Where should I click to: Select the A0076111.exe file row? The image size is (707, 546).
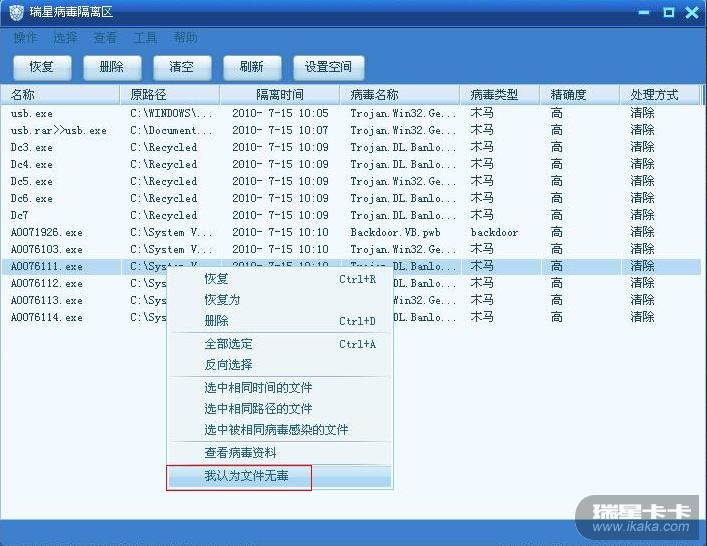point(351,266)
